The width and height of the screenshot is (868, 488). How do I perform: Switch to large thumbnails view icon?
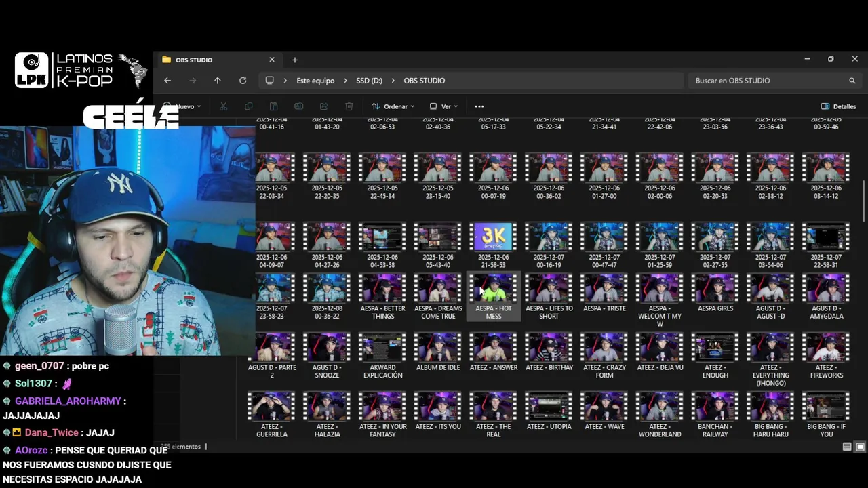click(860, 447)
